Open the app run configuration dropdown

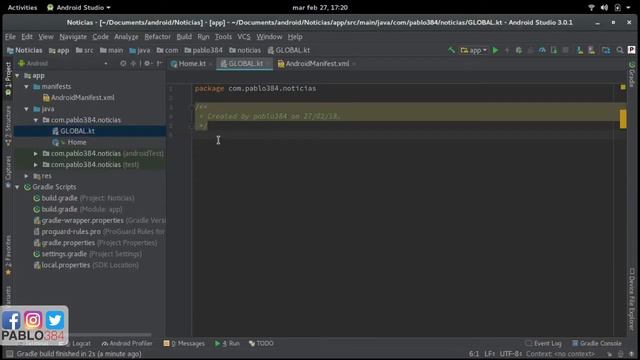coord(473,50)
